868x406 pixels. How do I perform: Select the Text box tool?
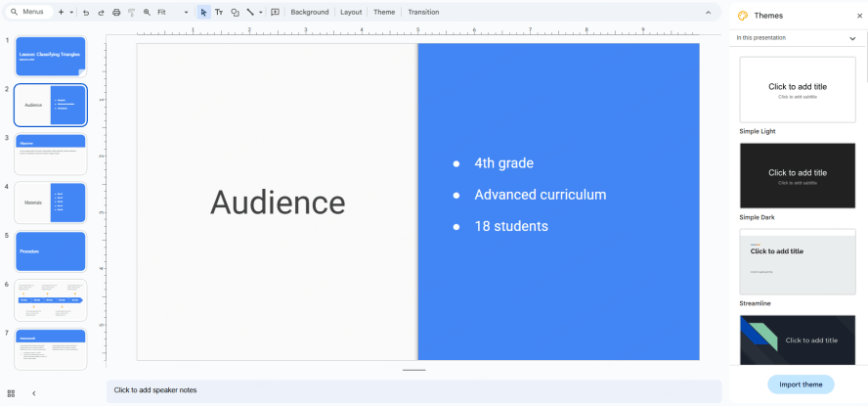[x=219, y=13]
